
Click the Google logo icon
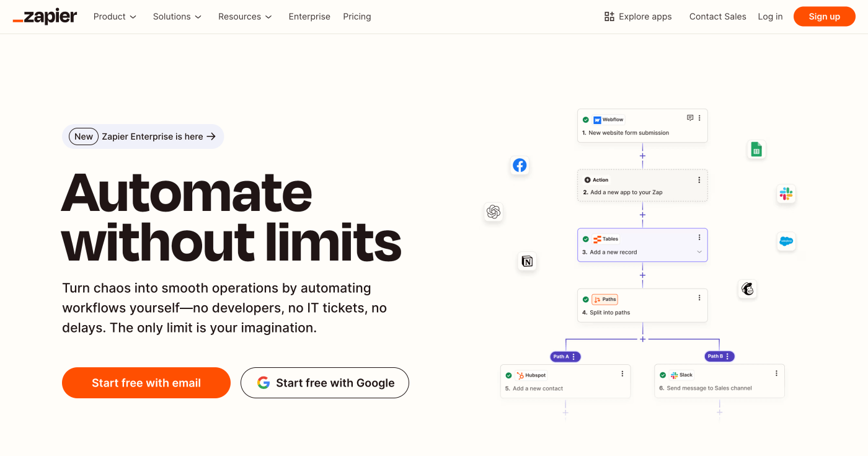click(263, 383)
